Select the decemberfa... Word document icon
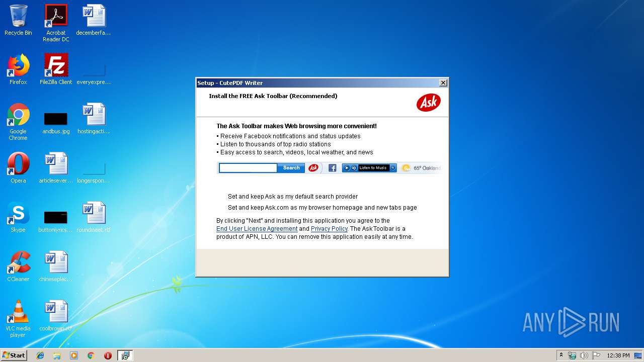Viewport: 644px width, 362px height. pos(94,20)
